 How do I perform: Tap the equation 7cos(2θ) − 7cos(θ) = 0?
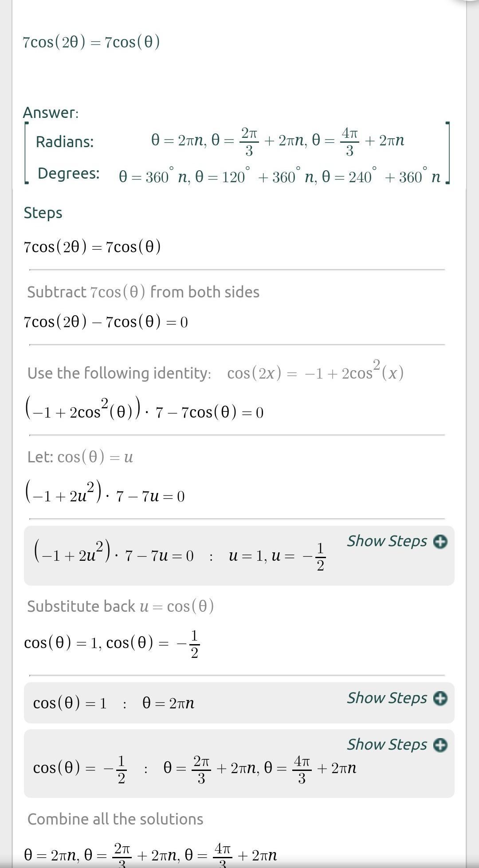[106, 322]
